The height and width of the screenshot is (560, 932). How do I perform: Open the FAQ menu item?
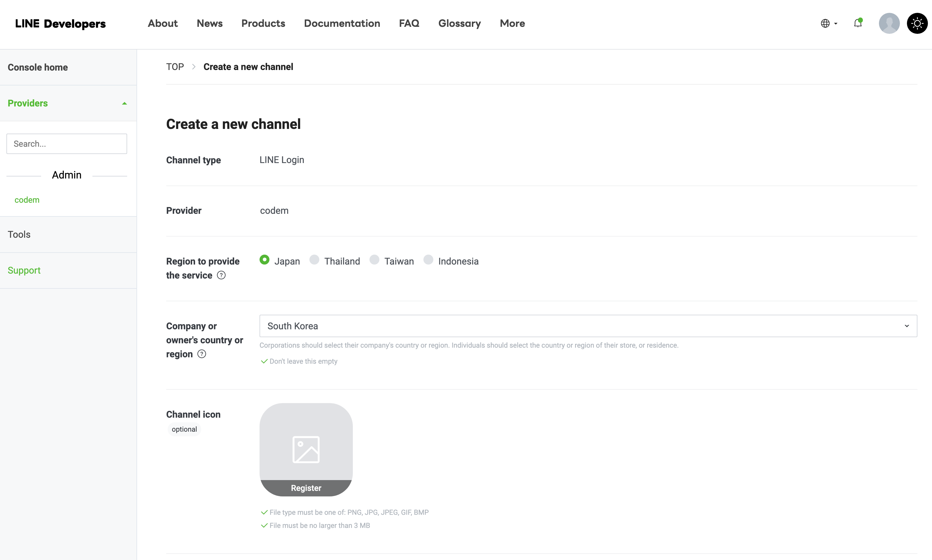pos(409,23)
